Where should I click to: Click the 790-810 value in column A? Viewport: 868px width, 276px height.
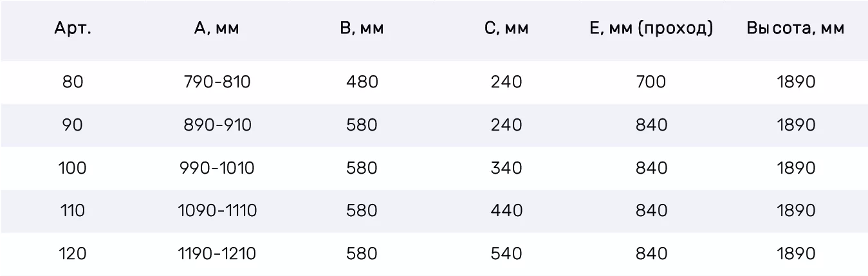click(x=217, y=82)
